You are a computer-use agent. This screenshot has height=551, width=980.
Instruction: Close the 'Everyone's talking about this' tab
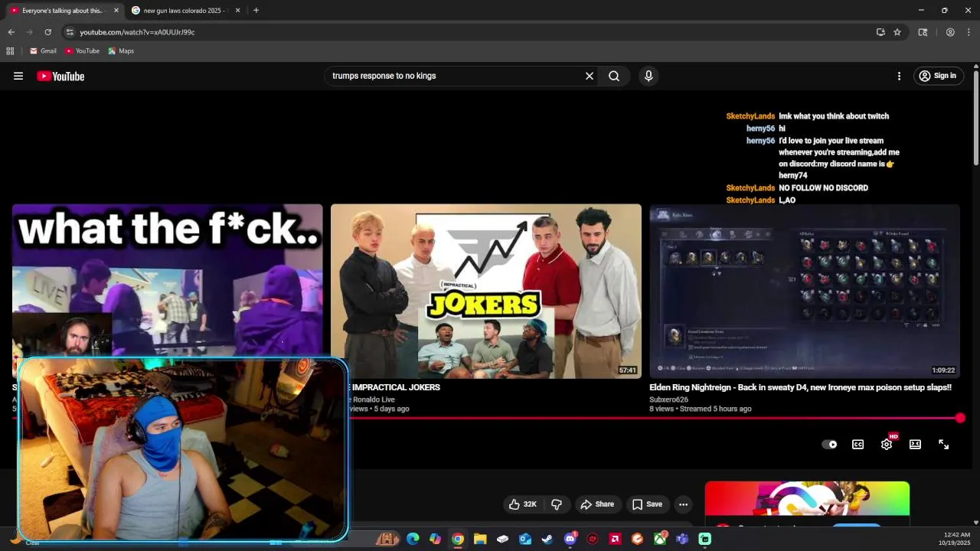tap(116, 11)
